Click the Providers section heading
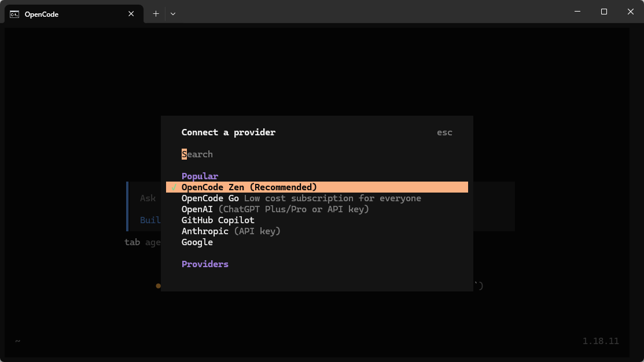 click(x=205, y=264)
